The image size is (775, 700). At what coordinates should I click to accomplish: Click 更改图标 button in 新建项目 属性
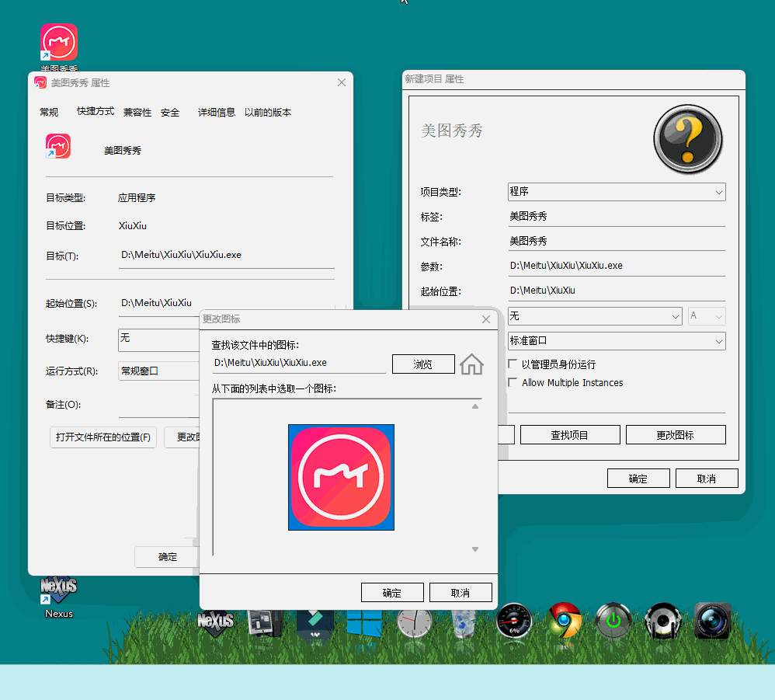pyautogui.click(x=676, y=434)
